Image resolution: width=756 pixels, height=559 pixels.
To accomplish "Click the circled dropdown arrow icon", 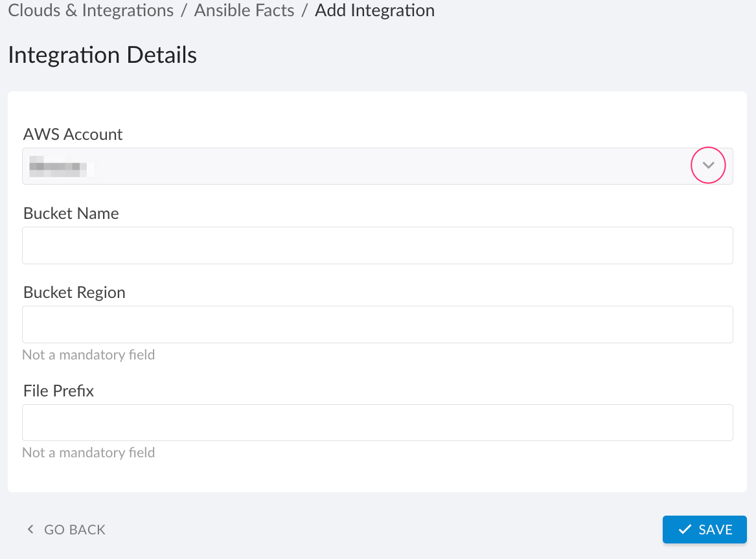I will (x=708, y=165).
